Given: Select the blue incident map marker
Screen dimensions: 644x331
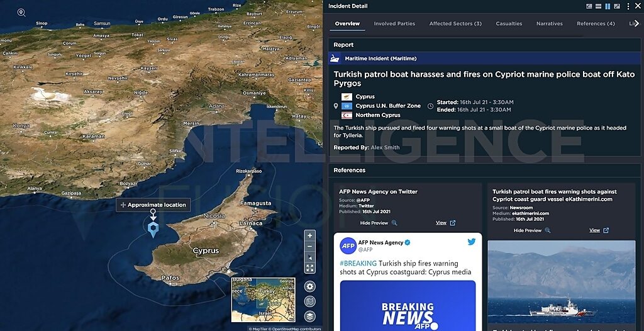Looking at the screenshot, I should [x=153, y=230].
